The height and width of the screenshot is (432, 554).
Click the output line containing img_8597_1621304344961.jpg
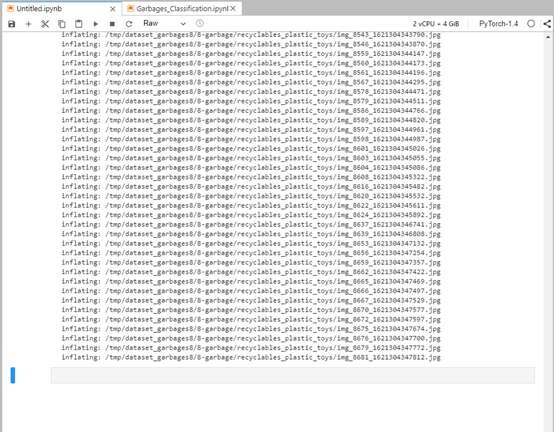[251, 130]
